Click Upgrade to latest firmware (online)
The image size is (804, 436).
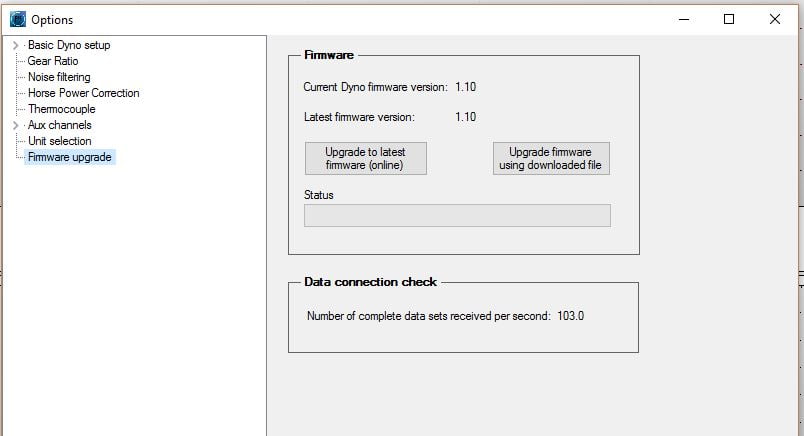click(x=366, y=158)
